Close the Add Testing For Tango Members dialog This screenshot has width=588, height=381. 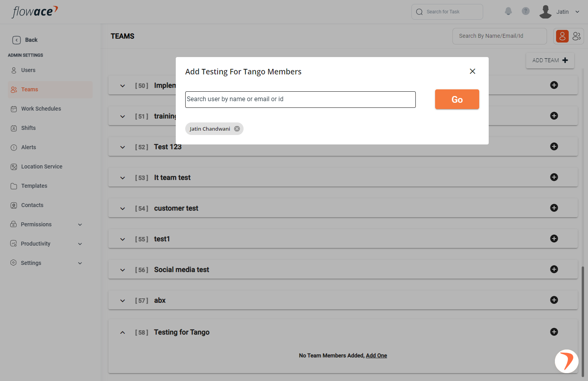coord(473,71)
